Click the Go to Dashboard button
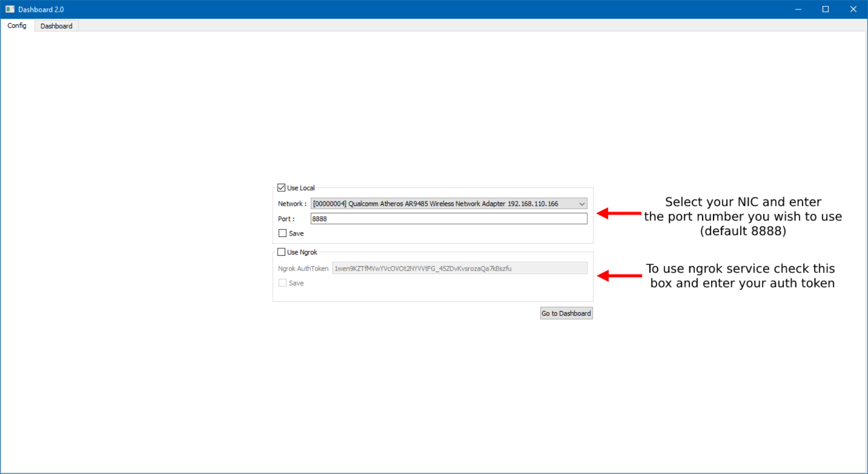The width and height of the screenshot is (868, 474). [x=566, y=313]
